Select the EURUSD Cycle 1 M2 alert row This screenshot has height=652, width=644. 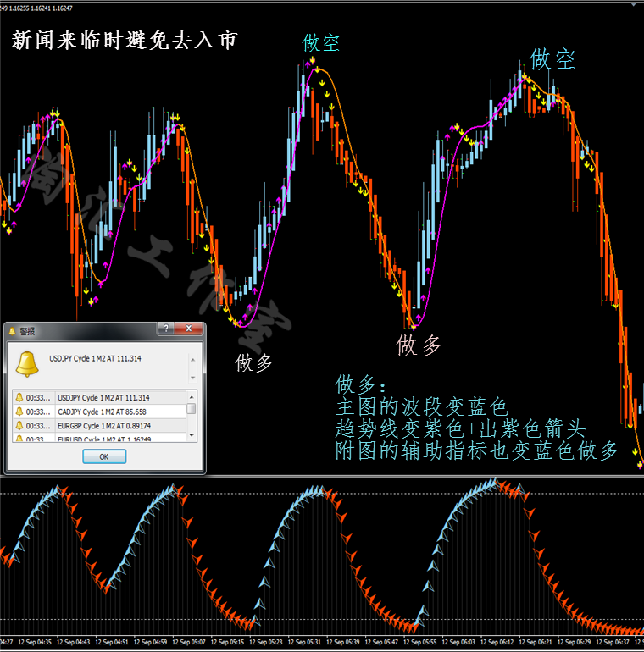coord(99,439)
